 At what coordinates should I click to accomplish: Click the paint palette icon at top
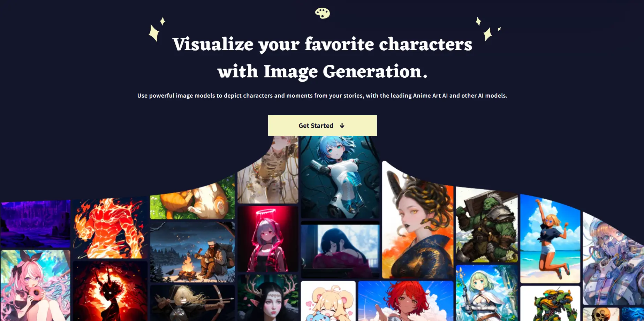tap(322, 13)
